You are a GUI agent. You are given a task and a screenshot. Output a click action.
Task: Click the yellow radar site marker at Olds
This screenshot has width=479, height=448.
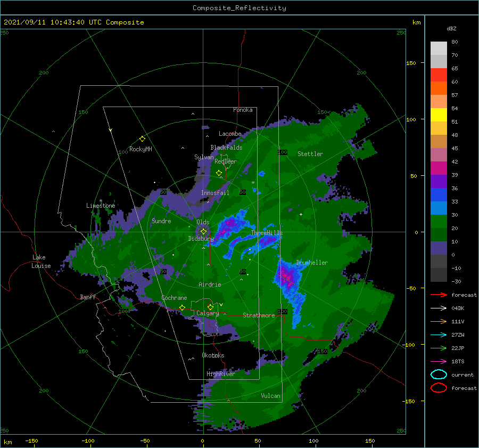(x=203, y=232)
